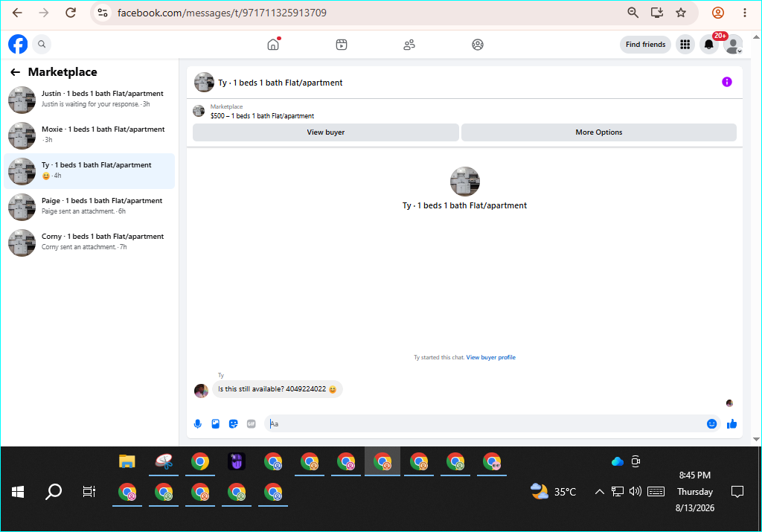Open Snipping Tool on the taskbar

point(164,461)
